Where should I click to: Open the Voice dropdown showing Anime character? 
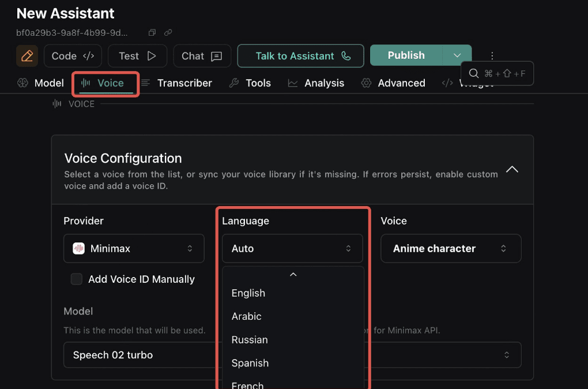click(x=451, y=249)
